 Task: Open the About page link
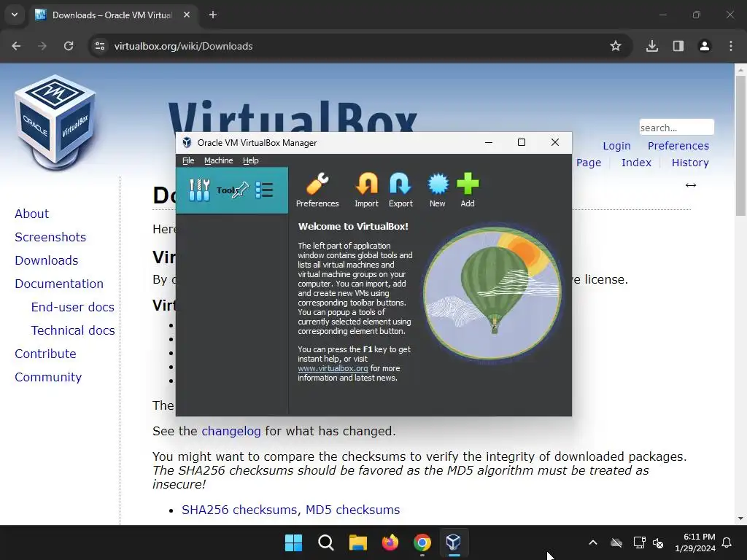(32, 214)
